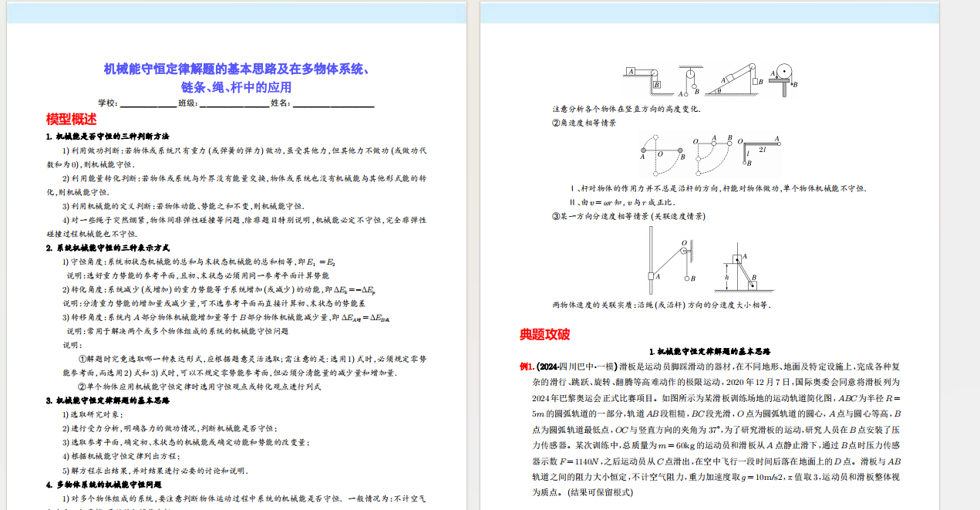Viewport: 980px width, 510px height.
Task: Click the line starting 3) 转移角度
Action: click(226, 317)
